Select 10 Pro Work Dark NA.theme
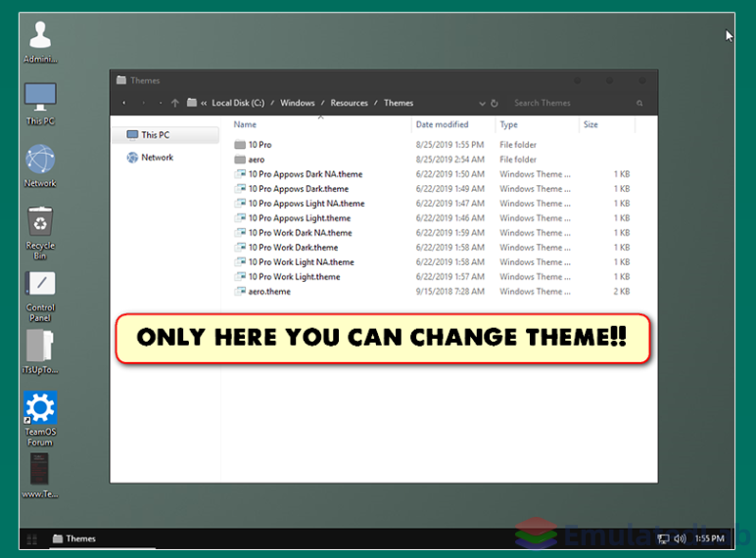This screenshot has height=558, width=756. (x=301, y=233)
